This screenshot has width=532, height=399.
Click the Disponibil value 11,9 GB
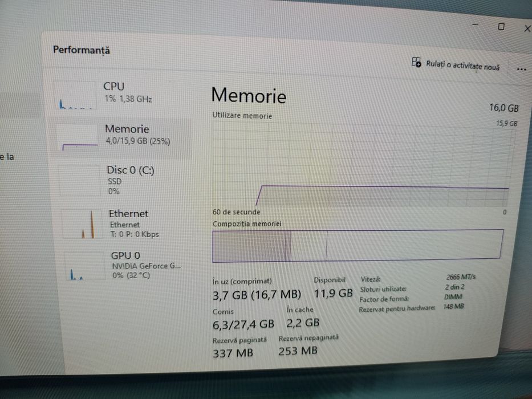coord(333,293)
